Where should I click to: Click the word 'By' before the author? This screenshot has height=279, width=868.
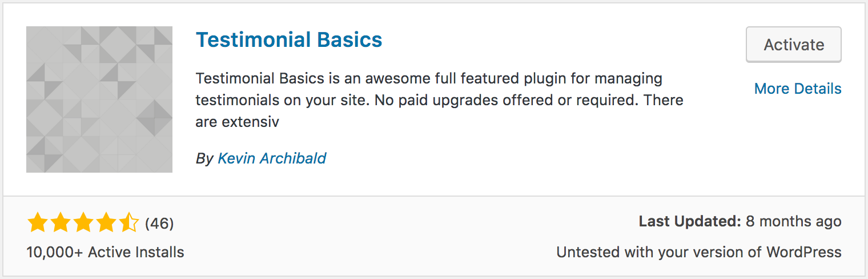tap(204, 159)
